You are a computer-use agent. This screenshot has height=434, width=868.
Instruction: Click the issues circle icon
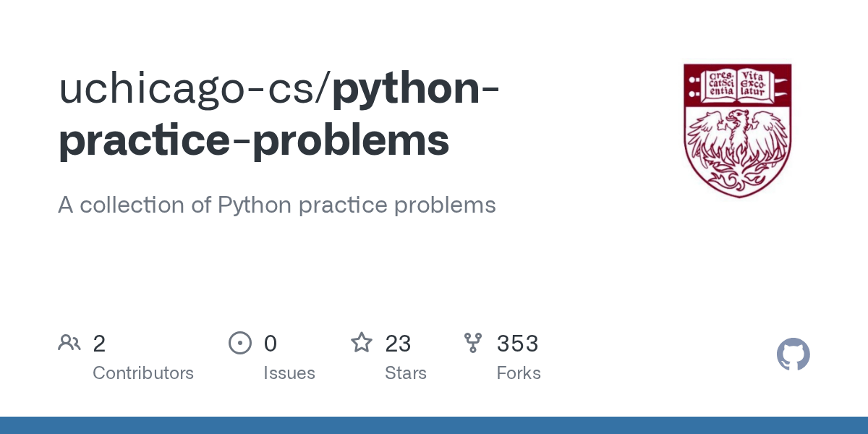click(240, 343)
